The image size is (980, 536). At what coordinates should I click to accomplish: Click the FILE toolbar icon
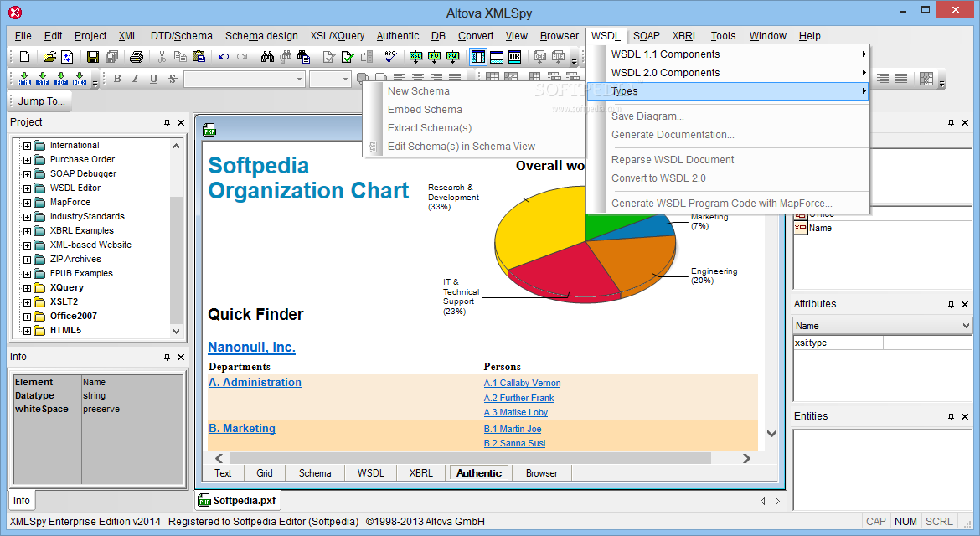tap(558, 57)
